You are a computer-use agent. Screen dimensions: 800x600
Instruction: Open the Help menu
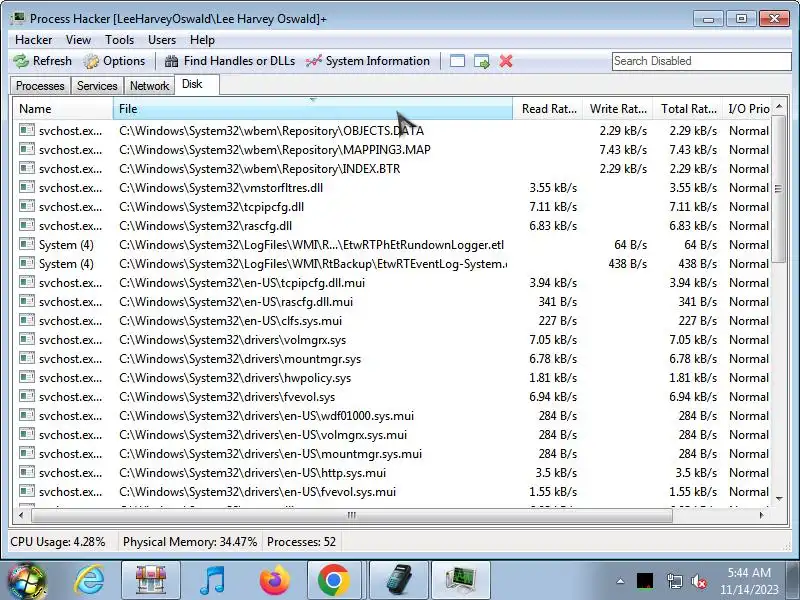pos(202,40)
